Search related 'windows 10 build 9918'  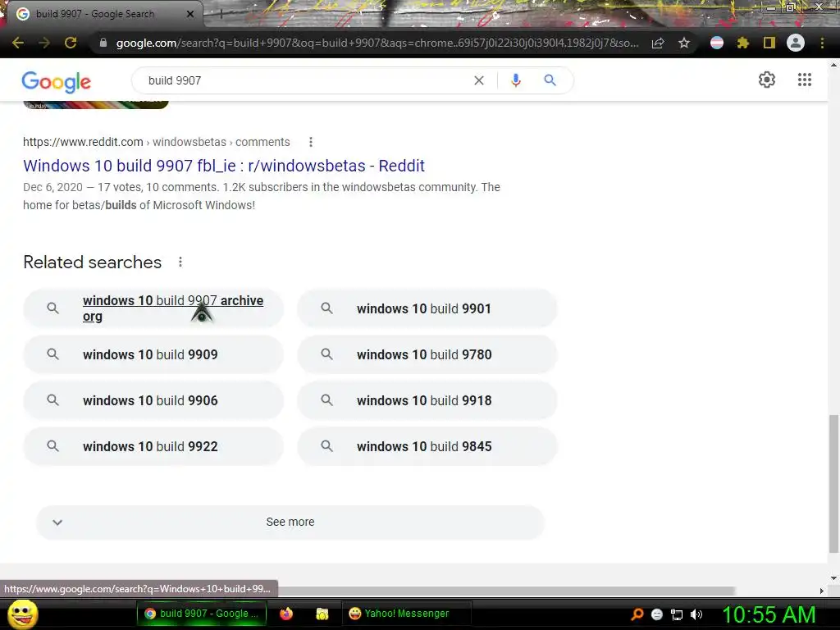click(x=427, y=400)
